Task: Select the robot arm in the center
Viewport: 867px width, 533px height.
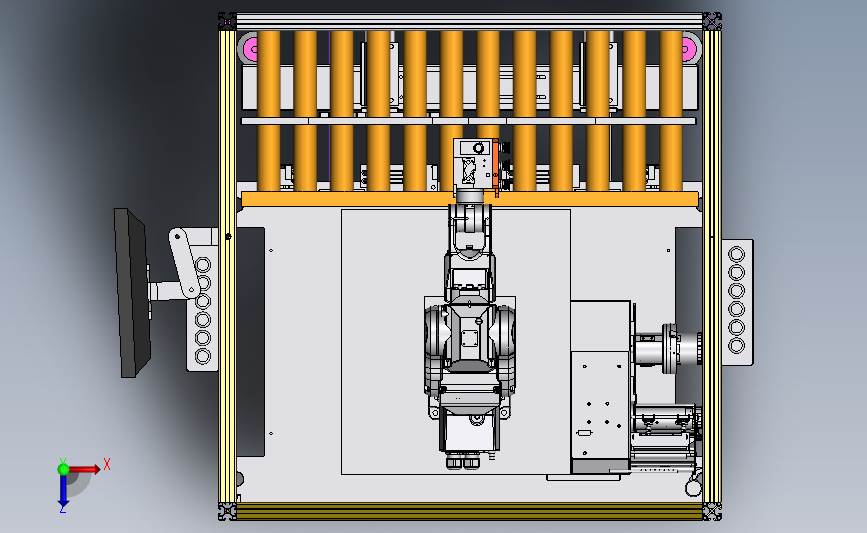Action: click(469, 335)
